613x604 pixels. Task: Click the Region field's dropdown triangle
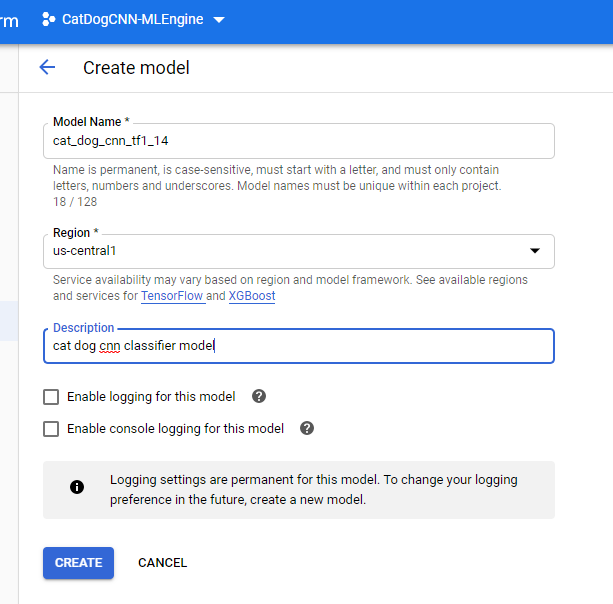[534, 251]
